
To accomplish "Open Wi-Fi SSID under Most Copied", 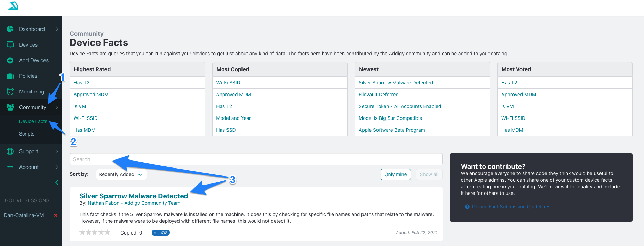I will click(x=228, y=83).
